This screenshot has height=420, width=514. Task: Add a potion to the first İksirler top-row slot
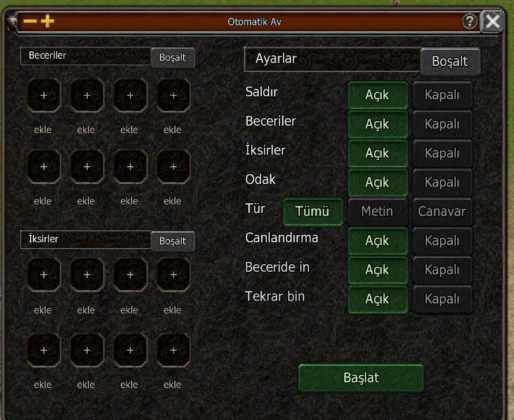tap(43, 275)
